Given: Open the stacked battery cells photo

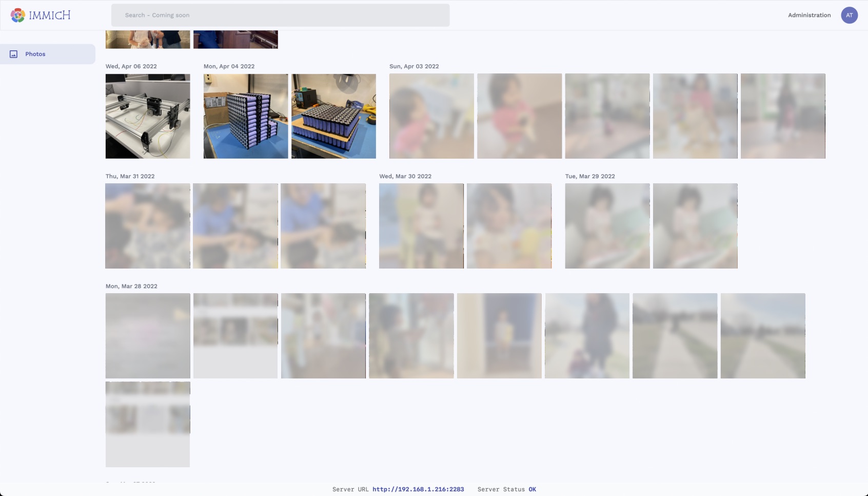Looking at the screenshot, I should click(246, 116).
